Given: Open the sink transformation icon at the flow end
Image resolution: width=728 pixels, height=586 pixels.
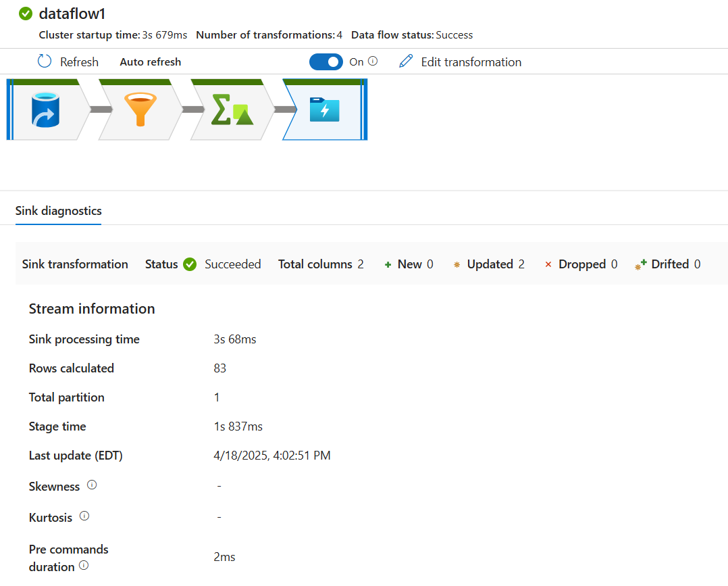Looking at the screenshot, I should coord(324,109).
